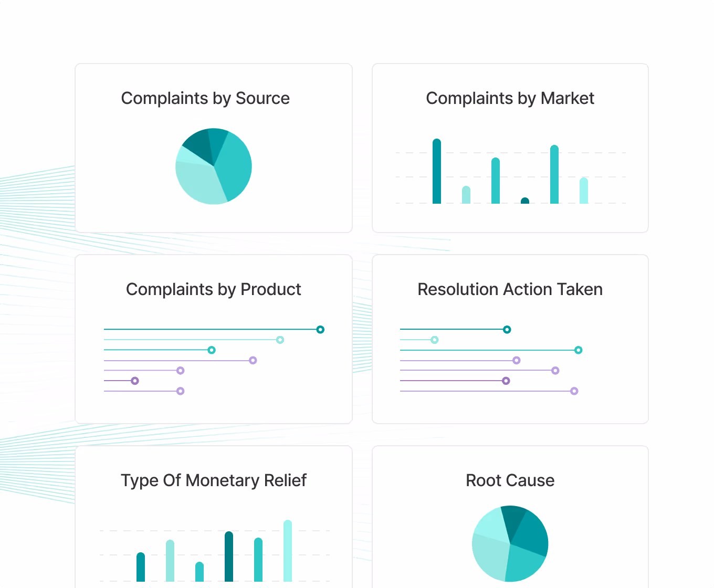Click the Resolution Action Taken heading
This screenshot has width=714, height=588.
510,289
